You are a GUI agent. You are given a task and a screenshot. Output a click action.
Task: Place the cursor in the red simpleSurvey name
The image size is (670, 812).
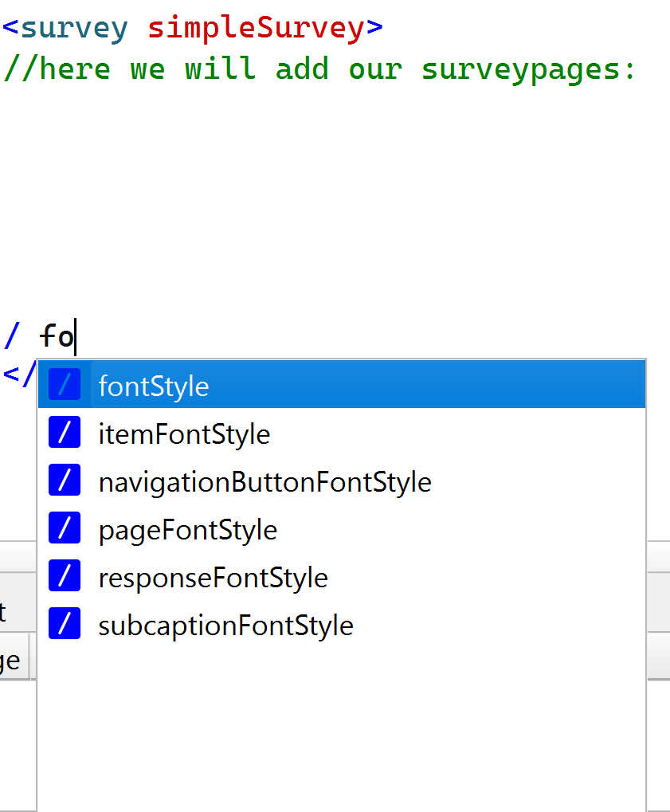[256, 28]
